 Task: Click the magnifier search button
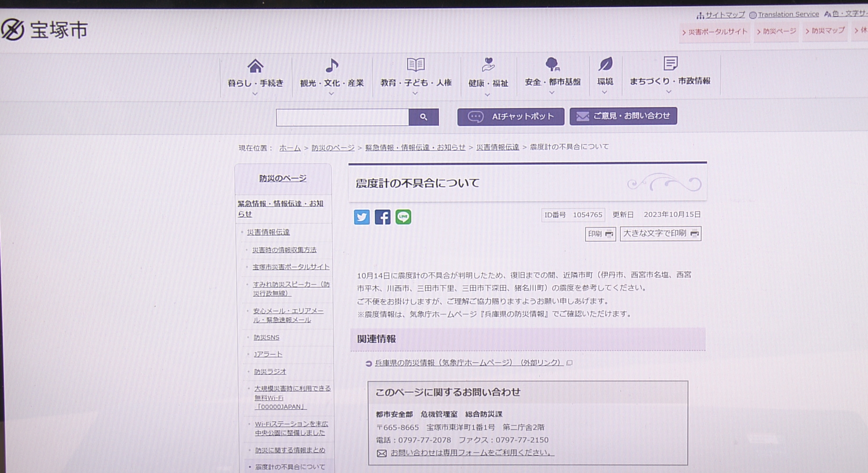(x=423, y=117)
